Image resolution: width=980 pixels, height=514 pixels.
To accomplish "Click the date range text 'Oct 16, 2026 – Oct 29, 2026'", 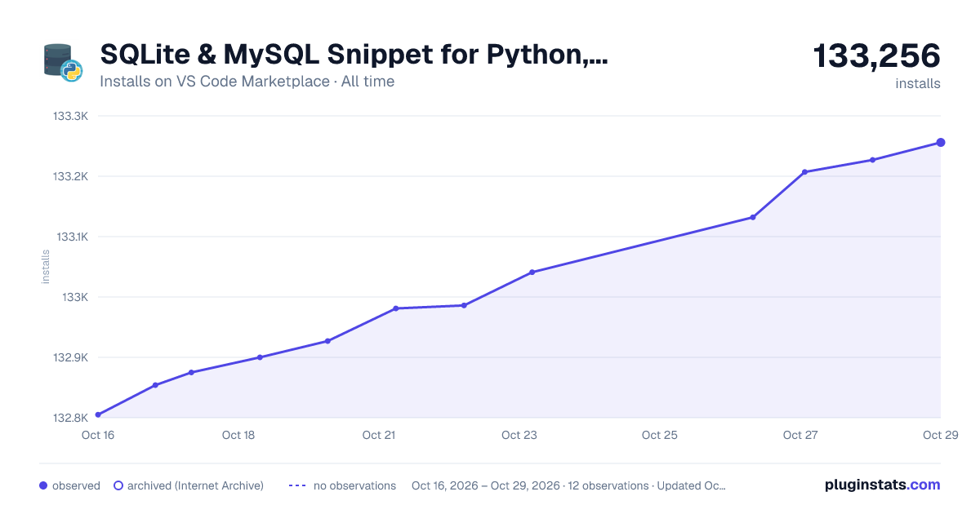I will click(x=486, y=485).
